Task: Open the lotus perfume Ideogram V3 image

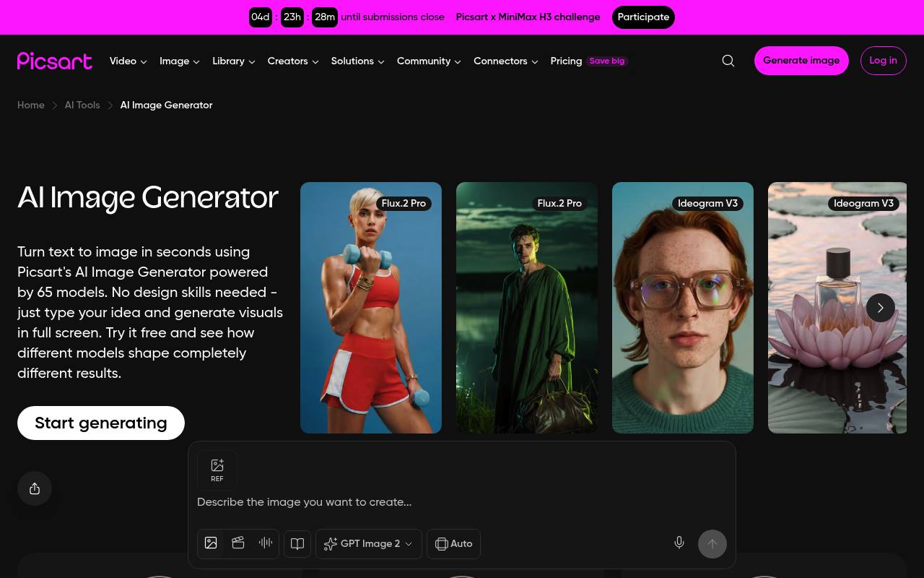Action: 837,308
